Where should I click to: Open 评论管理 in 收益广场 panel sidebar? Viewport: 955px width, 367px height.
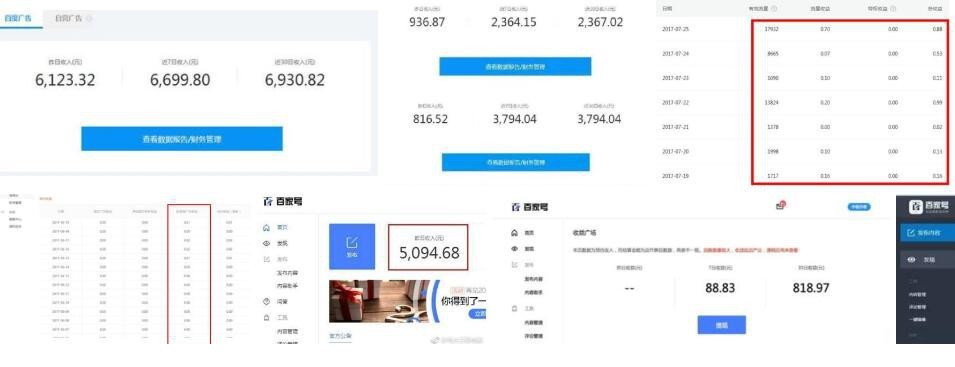(534, 336)
